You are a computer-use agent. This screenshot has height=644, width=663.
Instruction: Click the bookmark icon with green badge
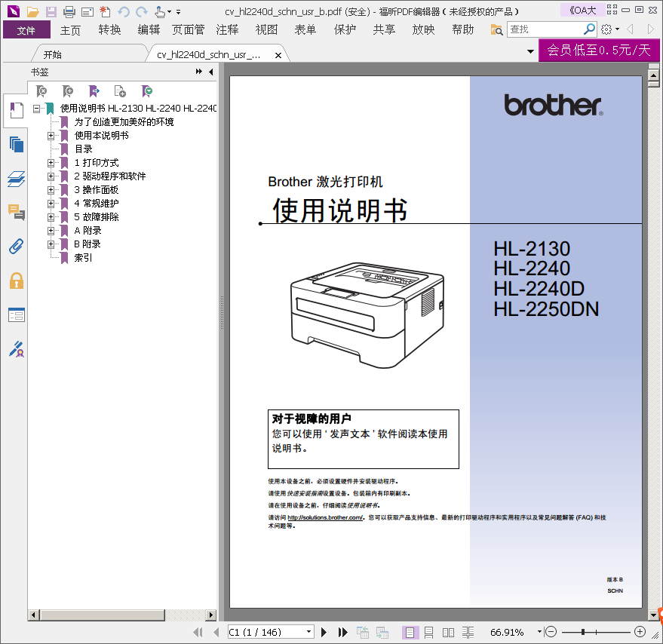[147, 91]
